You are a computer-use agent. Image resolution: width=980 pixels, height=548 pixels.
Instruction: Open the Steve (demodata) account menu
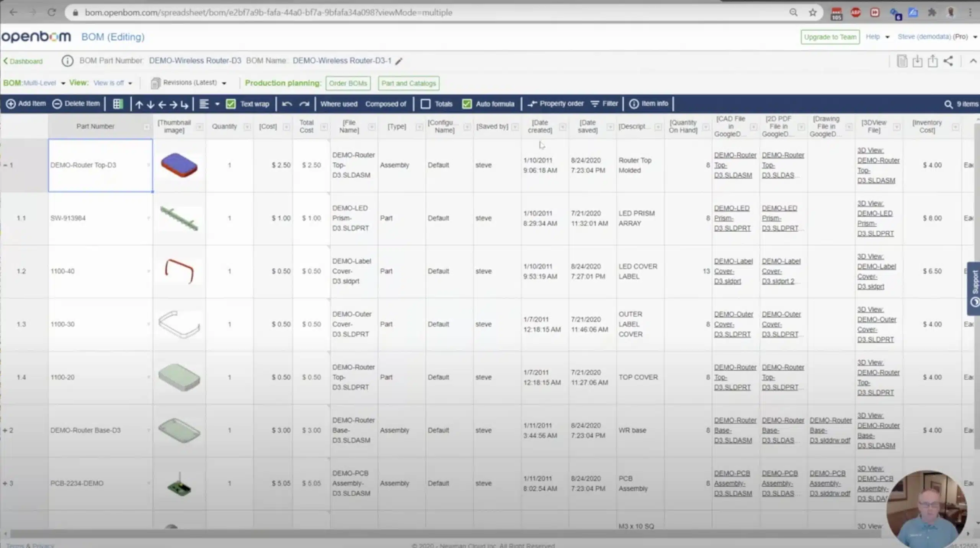[937, 37]
